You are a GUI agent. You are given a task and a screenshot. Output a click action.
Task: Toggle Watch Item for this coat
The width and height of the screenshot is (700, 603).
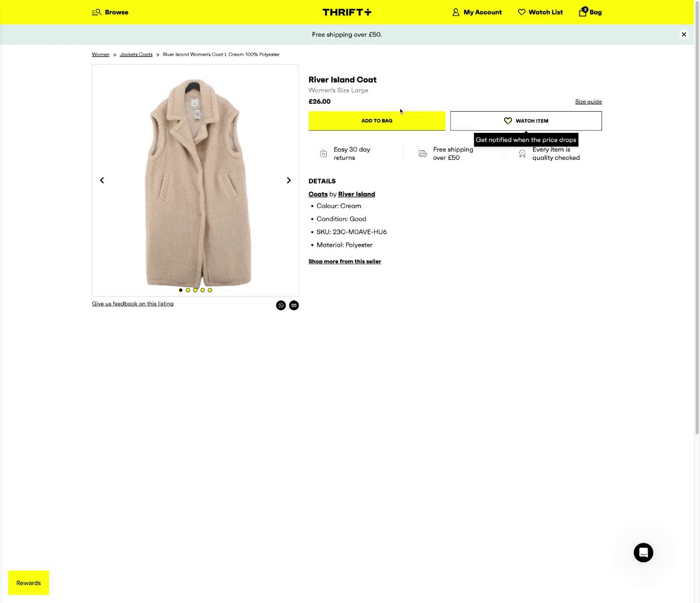tap(526, 121)
